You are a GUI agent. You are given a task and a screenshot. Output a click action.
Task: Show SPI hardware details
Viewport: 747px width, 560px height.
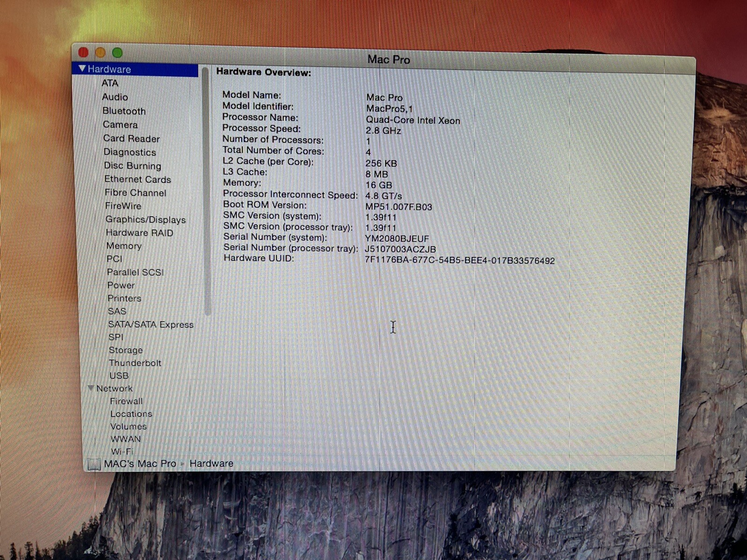pyautogui.click(x=116, y=337)
